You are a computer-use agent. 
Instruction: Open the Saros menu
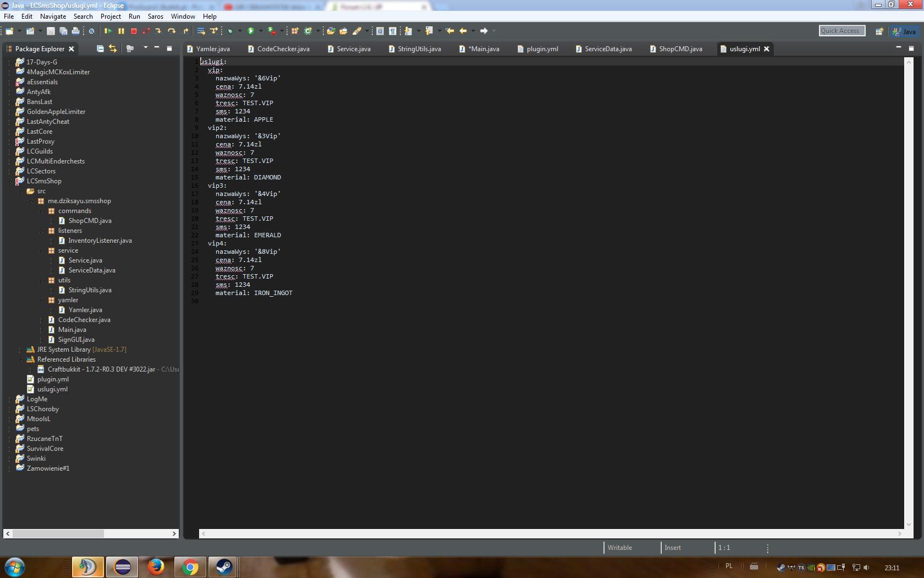[155, 17]
